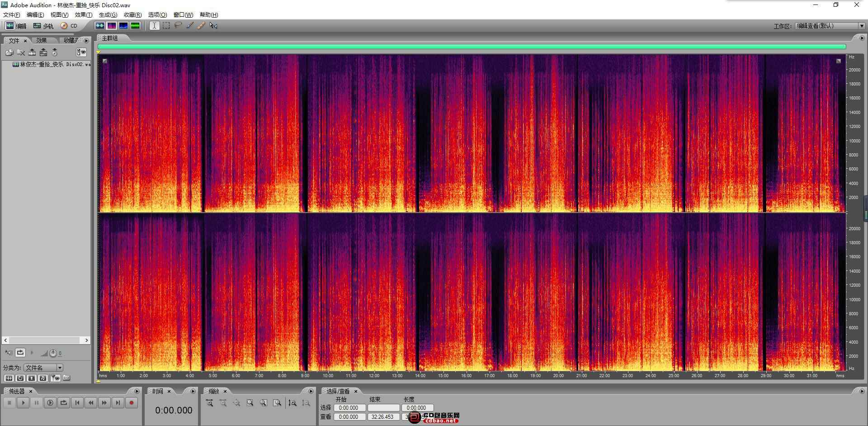Open the 分类为 sort-by dropdown
Screen dimensions: 868x426
pos(43,368)
